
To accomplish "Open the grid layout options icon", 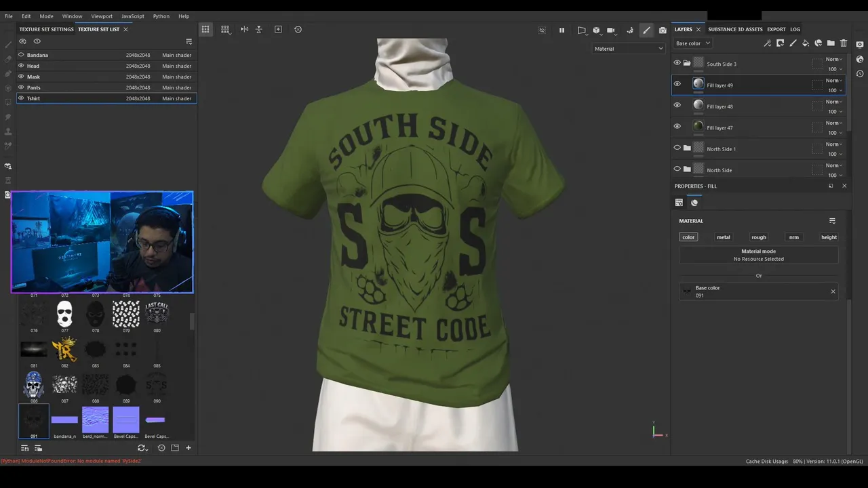I will (225, 29).
